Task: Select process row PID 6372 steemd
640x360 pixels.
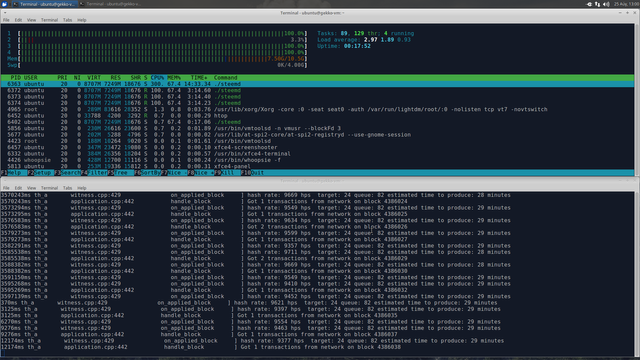Action: coord(318,90)
